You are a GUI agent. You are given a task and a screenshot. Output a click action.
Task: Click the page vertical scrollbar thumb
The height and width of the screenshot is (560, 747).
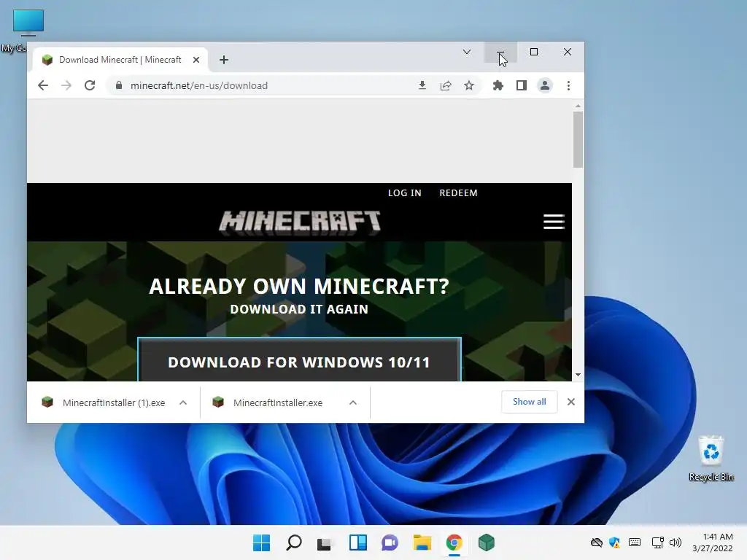[578, 139]
